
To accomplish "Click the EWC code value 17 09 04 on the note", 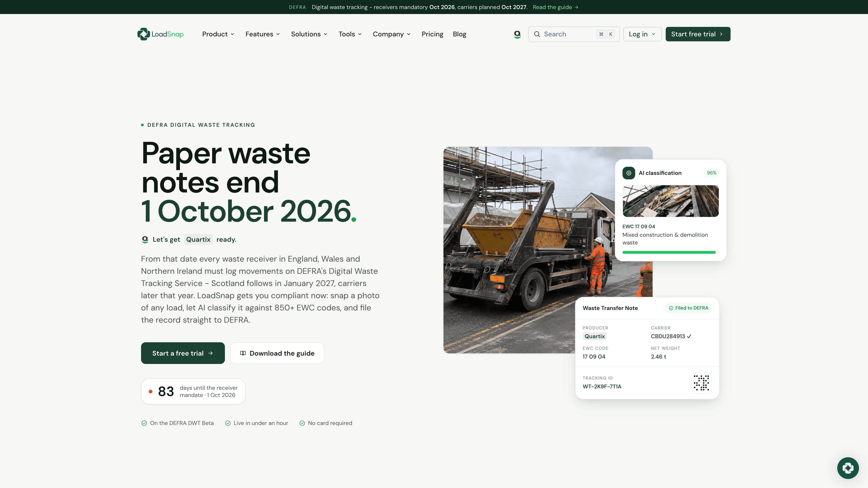I will tap(594, 356).
